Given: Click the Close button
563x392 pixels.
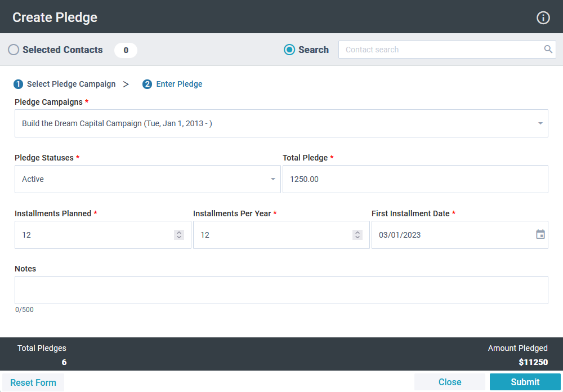Looking at the screenshot, I should [449, 382].
